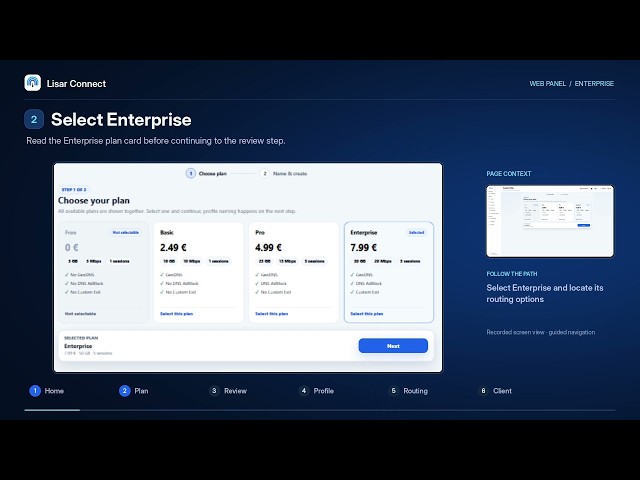The image size is (640, 480).
Task: Click the Not selectable label at Free card bottom
Action: (80, 314)
